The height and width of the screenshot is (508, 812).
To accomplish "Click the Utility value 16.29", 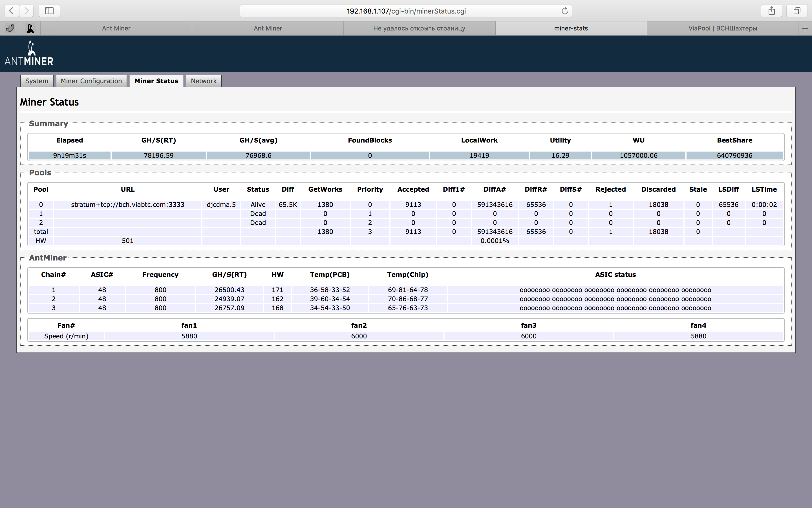I will [x=560, y=156].
